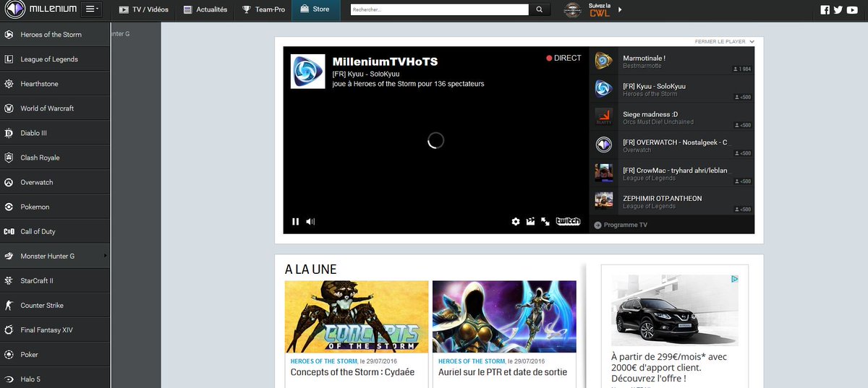Click the StarCraft II sidebar icon
Viewport: 868px width, 388px height.
point(9,280)
